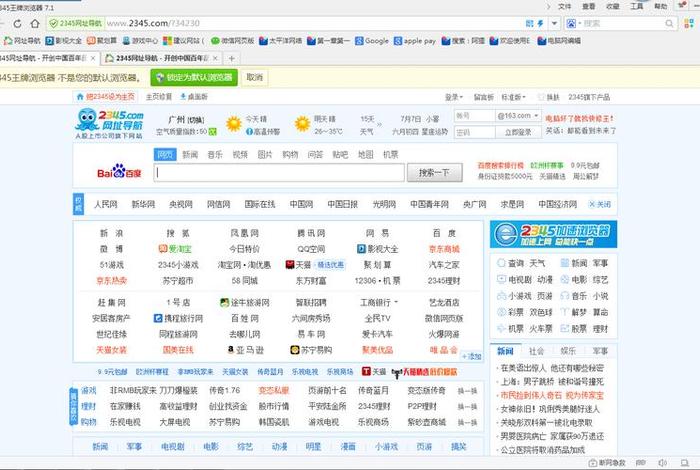This screenshot has width=700, height=470.
Task: Switch to the second 2345网址导航 tab
Action: (161, 58)
